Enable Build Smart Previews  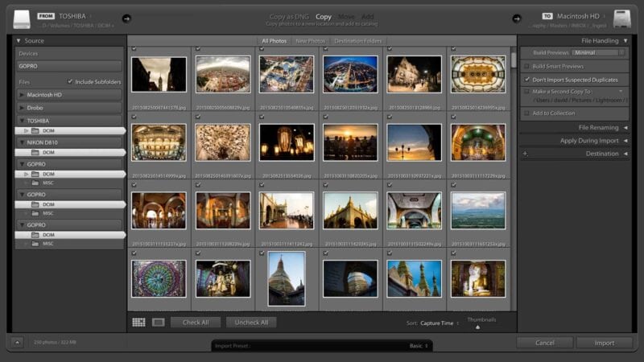click(526, 66)
